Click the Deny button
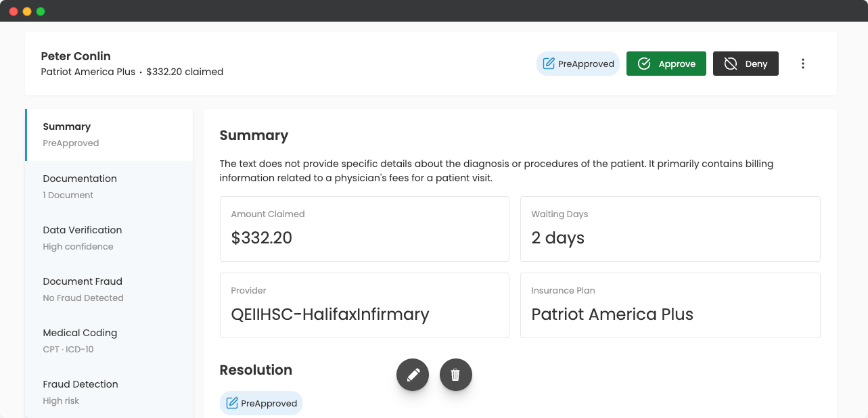Image resolution: width=868 pixels, height=418 pixels. click(746, 64)
